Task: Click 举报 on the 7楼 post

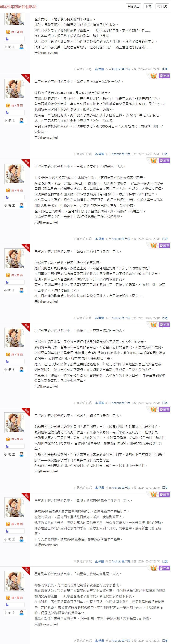Action: tap(99, 488)
